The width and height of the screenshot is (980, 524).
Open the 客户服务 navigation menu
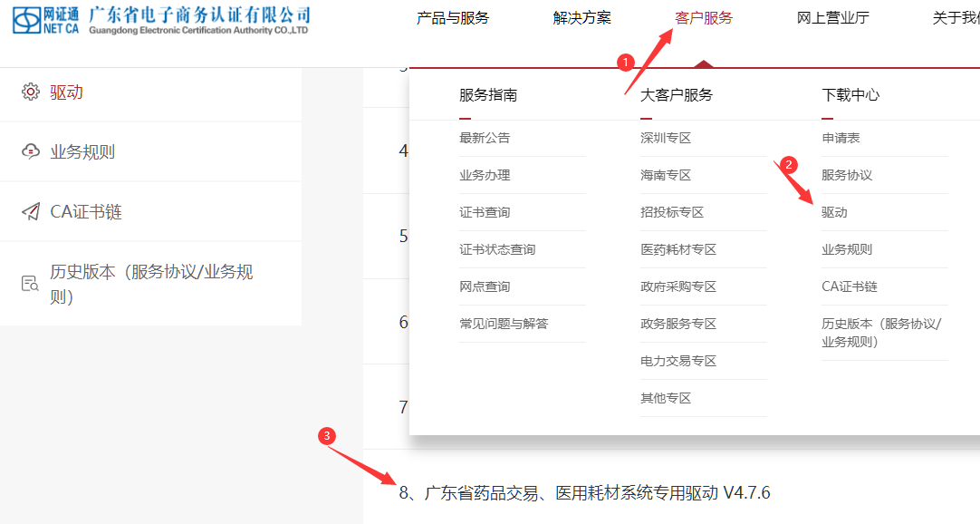[x=704, y=18]
